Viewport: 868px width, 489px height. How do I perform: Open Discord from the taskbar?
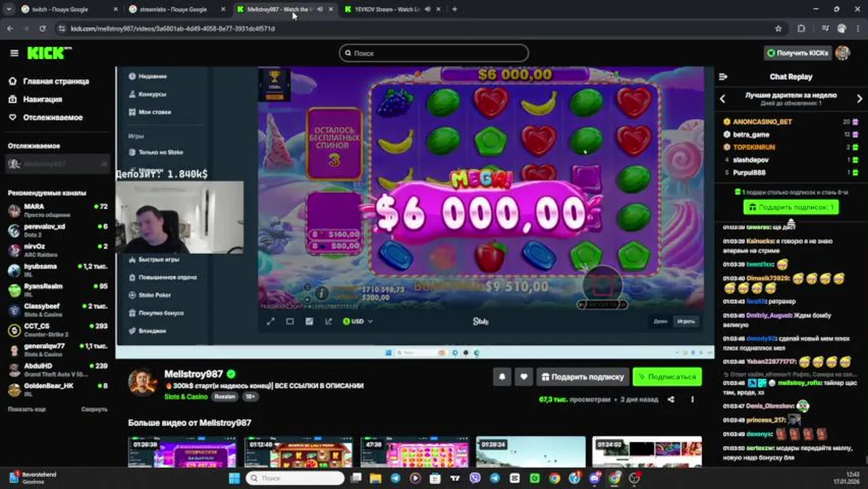coord(595,478)
